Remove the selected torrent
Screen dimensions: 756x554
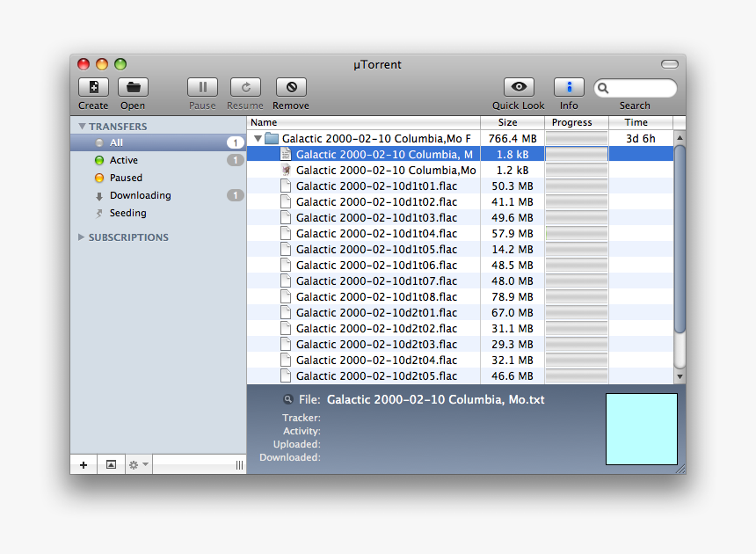(x=291, y=87)
